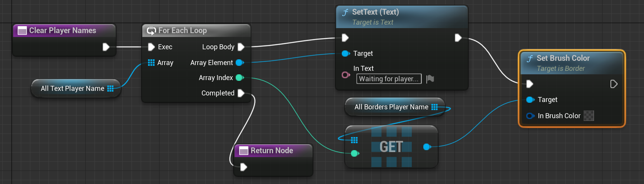Screen dimensions: 644x184
Task: Select the GET array node
Action: click(x=391, y=147)
